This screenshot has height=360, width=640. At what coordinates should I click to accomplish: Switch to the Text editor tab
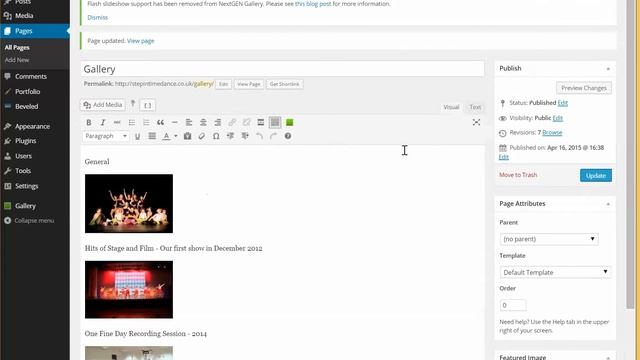pyautogui.click(x=475, y=107)
